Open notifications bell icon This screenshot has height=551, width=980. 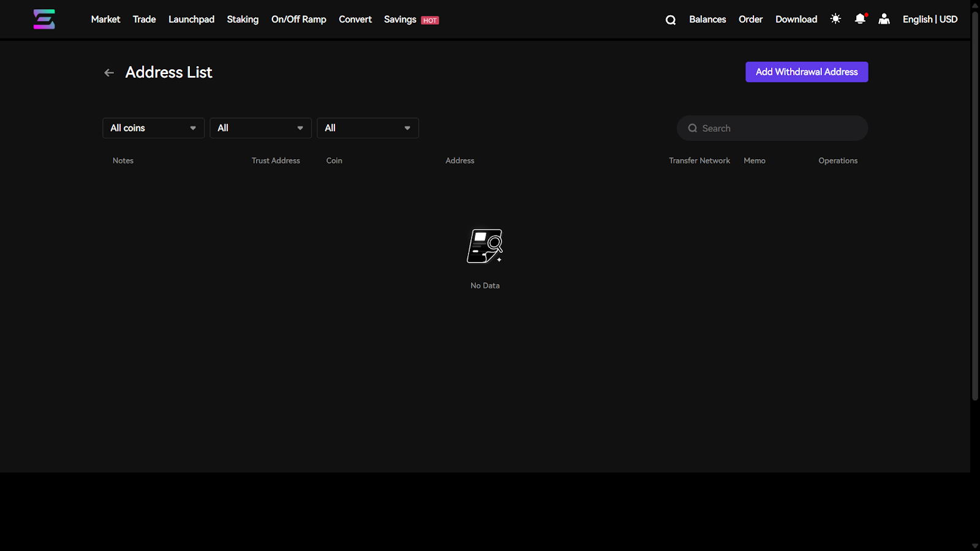(x=860, y=19)
